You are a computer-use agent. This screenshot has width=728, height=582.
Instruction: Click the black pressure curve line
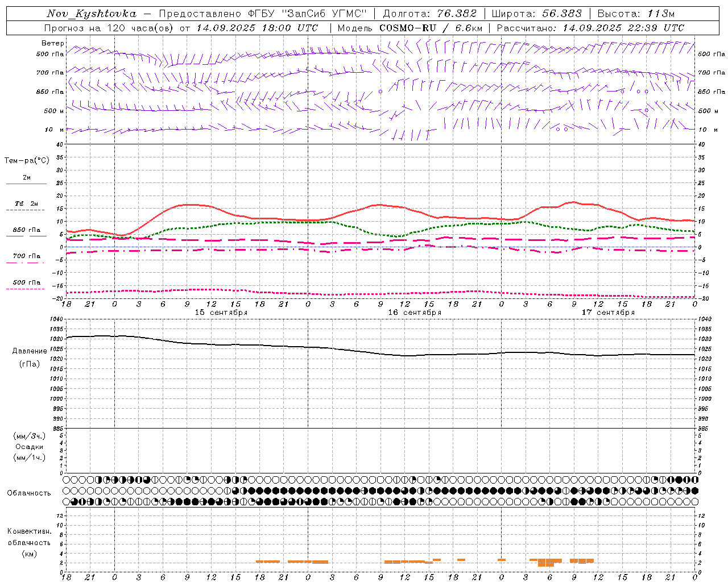click(380, 353)
